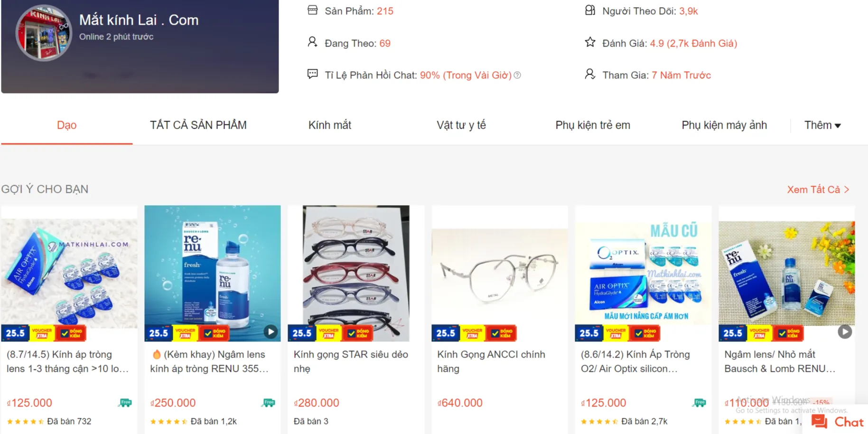The image size is (868, 434).
Task: Open the Phụ kiện trẻ em tab
Action: [x=592, y=125]
